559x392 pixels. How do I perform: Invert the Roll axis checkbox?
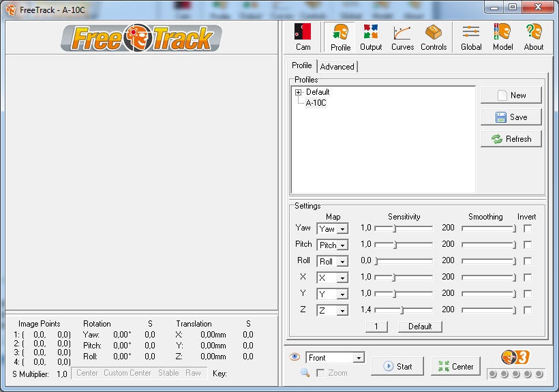528,261
